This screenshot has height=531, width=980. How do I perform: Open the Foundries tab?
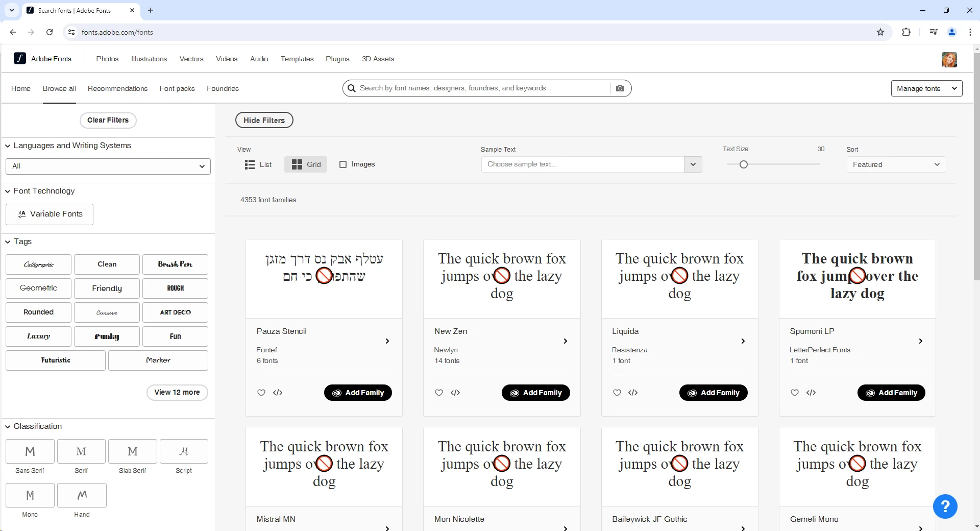(223, 88)
